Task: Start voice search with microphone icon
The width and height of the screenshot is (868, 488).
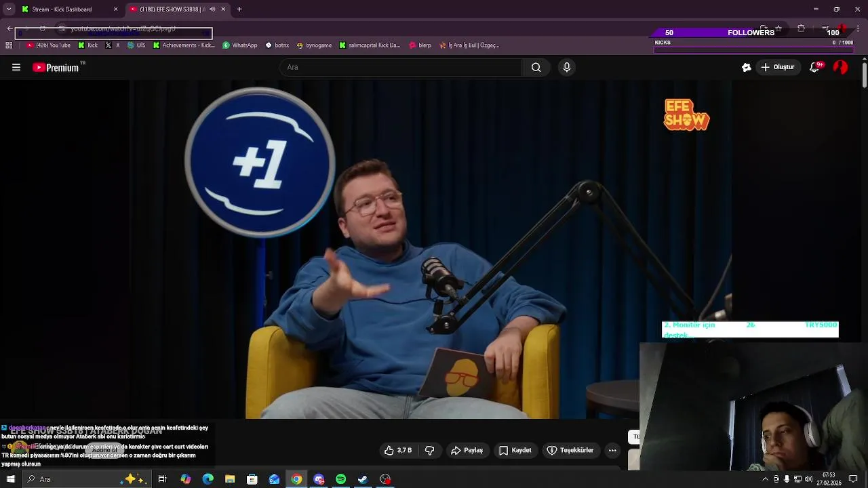Action: pyautogui.click(x=567, y=67)
